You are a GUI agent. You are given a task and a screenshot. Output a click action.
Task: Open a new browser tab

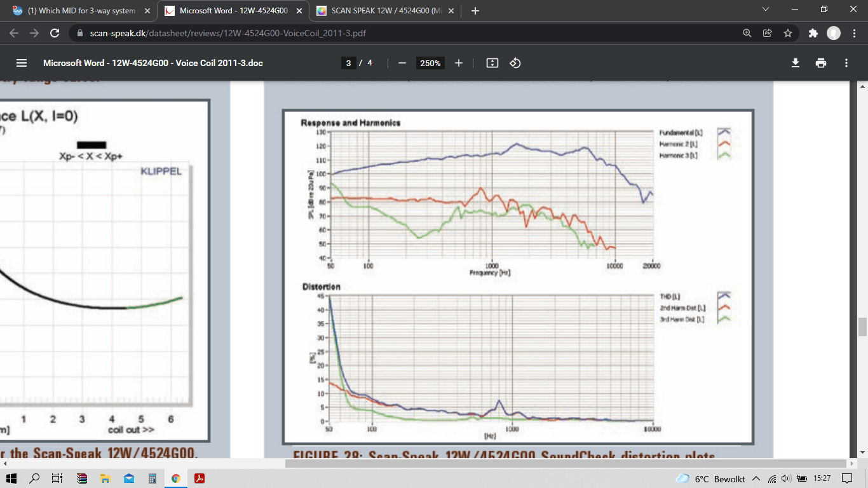coord(475,11)
